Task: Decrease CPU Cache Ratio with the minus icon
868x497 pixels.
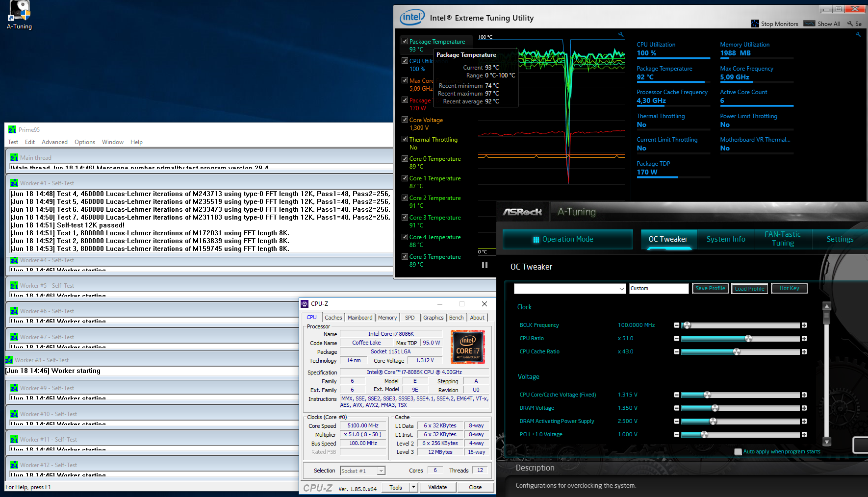Action: [x=677, y=352]
